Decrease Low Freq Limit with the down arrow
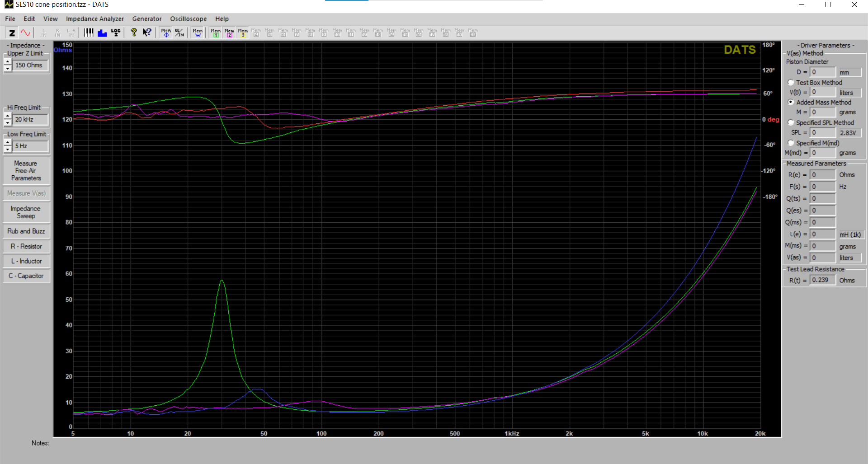This screenshot has width=868, height=464. (x=8, y=149)
